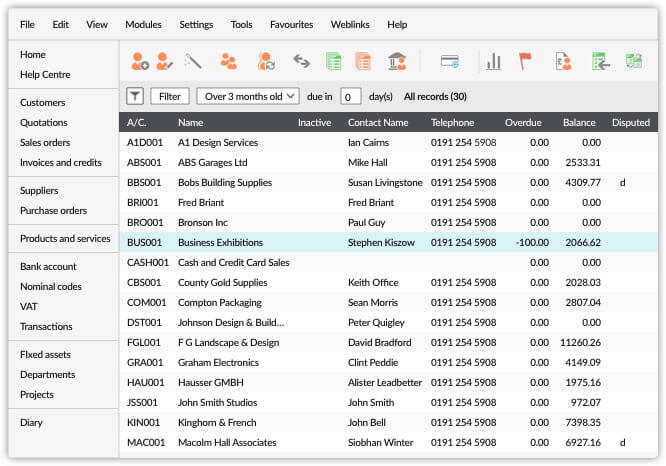Open the Modules menu
This screenshot has width=666, height=466.
coord(143,25)
